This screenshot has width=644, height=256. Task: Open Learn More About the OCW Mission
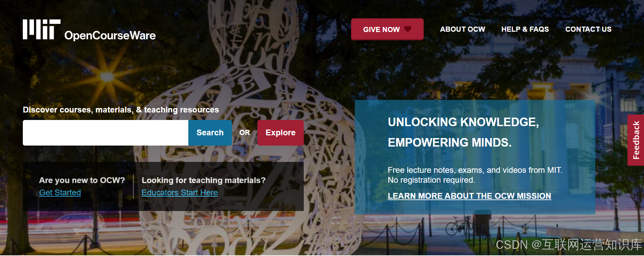[469, 196]
